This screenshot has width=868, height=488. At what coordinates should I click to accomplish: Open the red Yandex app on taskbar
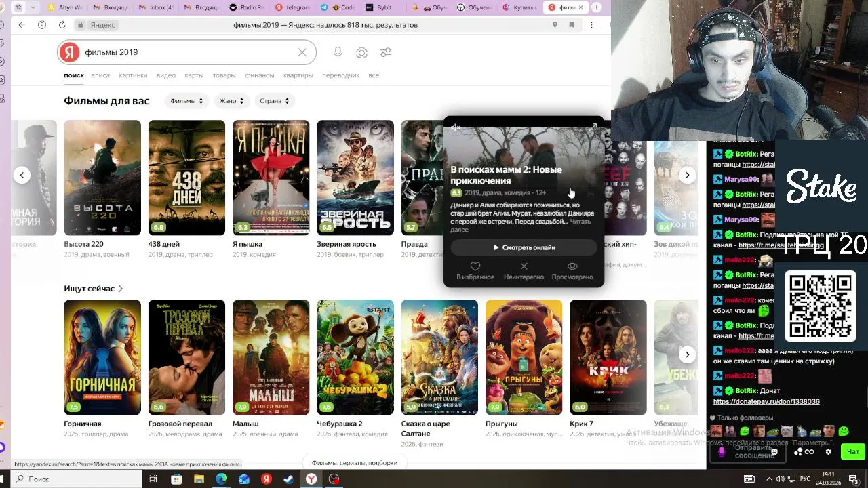267,479
